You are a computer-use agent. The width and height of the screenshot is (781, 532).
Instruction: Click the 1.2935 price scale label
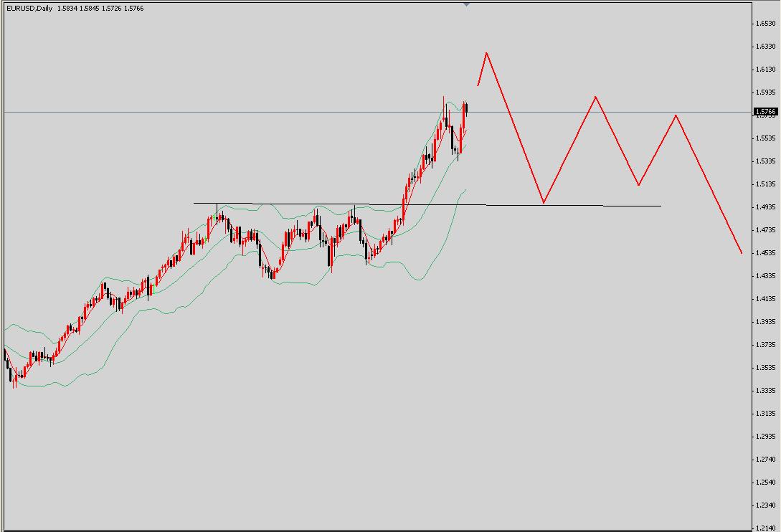(x=766, y=437)
